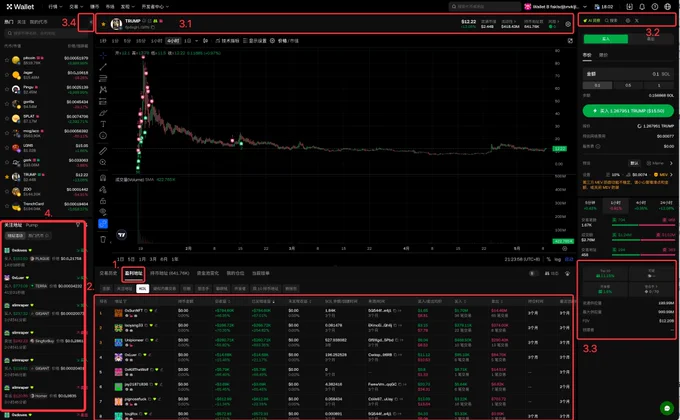The height and width of the screenshot is (420, 680).
Task: Expand the 发现 navigation dropdown
Action: pos(128,7)
